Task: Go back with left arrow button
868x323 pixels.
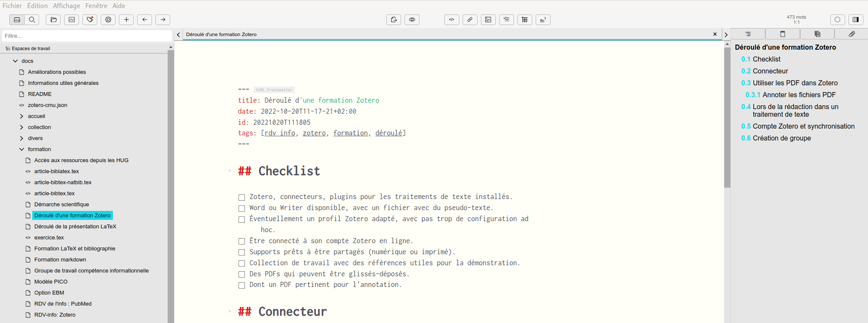Action: pyautogui.click(x=145, y=20)
